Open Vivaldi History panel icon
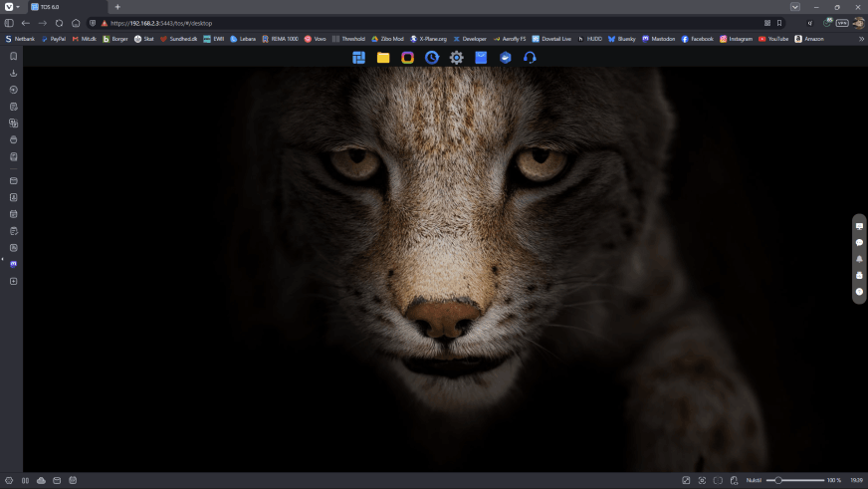Image resolution: width=868 pixels, height=489 pixels. click(x=13, y=90)
